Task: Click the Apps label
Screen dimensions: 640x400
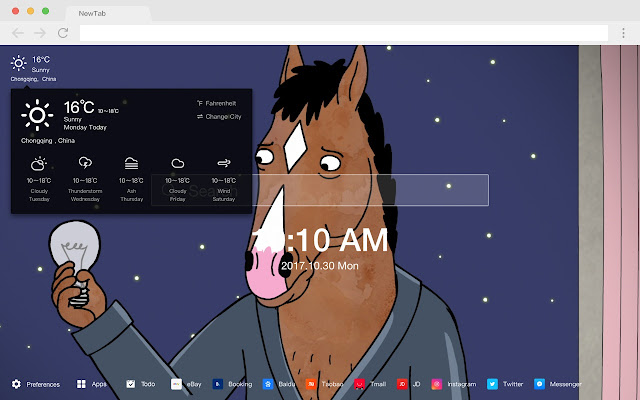Action: tap(99, 384)
